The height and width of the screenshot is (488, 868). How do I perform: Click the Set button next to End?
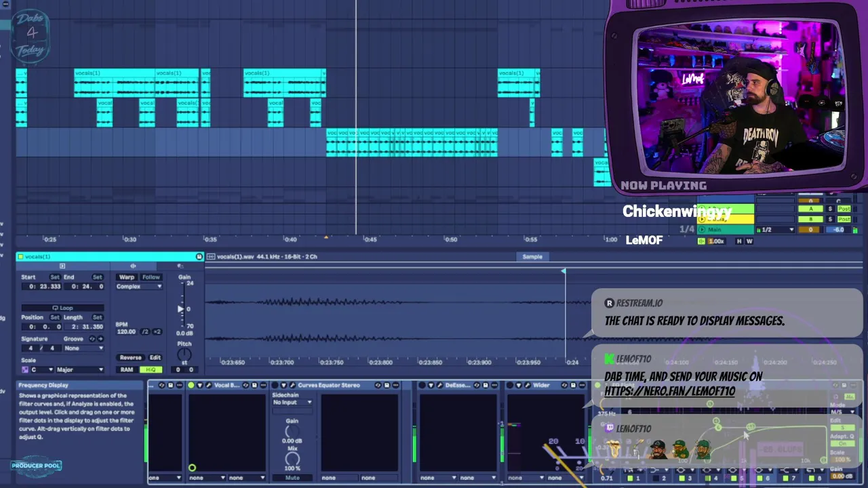(x=98, y=277)
